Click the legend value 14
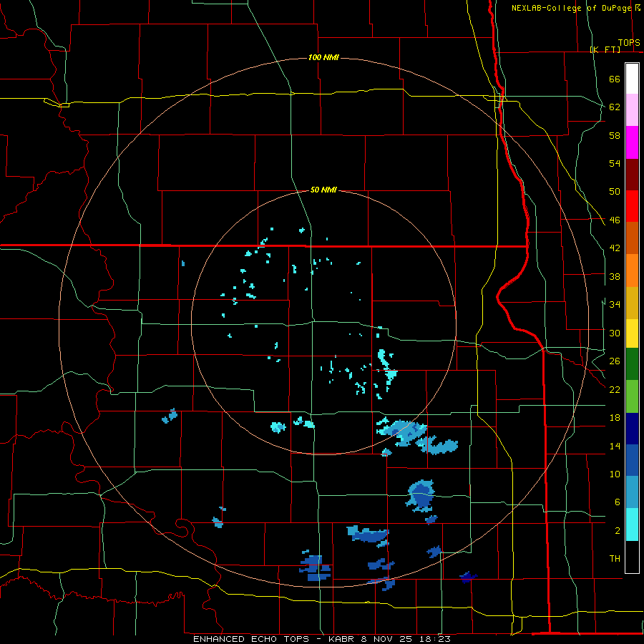This screenshot has width=644, height=644. [x=615, y=446]
